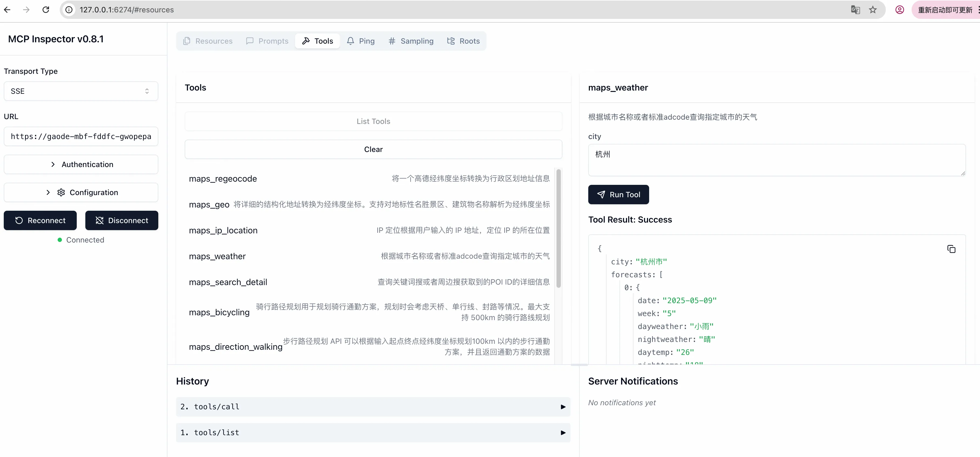Click the Tools hammer icon

click(x=306, y=41)
